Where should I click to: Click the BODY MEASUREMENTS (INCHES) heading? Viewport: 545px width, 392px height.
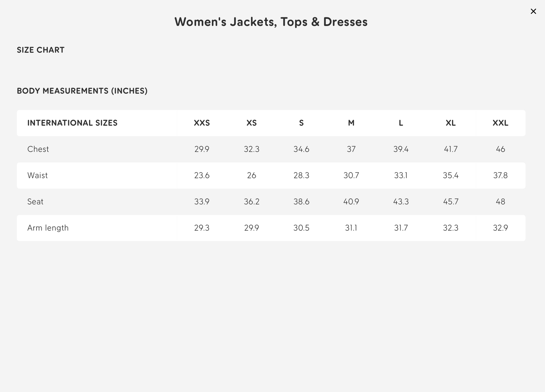coord(82,91)
